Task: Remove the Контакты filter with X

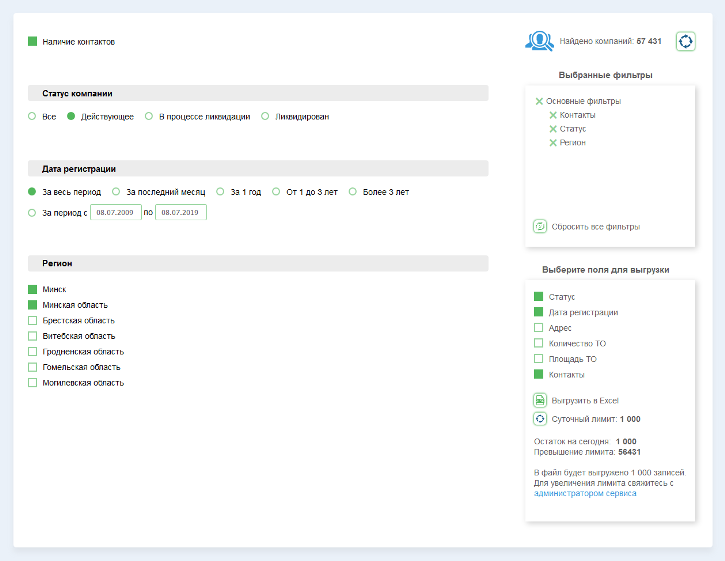Action: (553, 115)
